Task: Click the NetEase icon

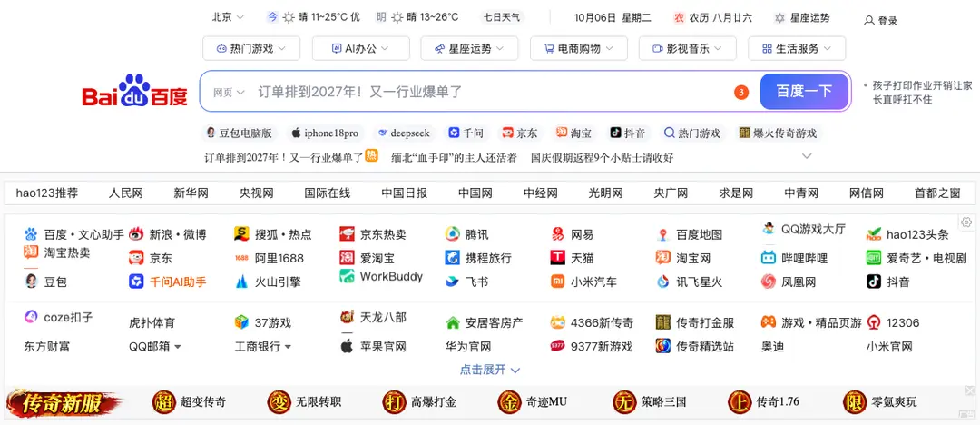Action: click(557, 234)
